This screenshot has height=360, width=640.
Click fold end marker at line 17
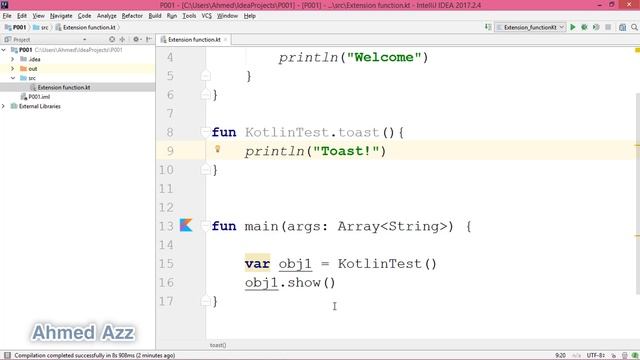[x=206, y=301]
